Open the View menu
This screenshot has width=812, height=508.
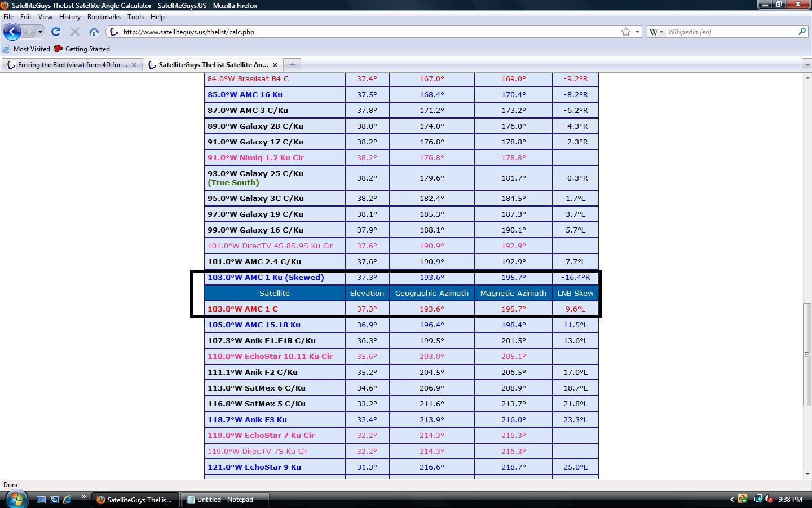[x=45, y=17]
